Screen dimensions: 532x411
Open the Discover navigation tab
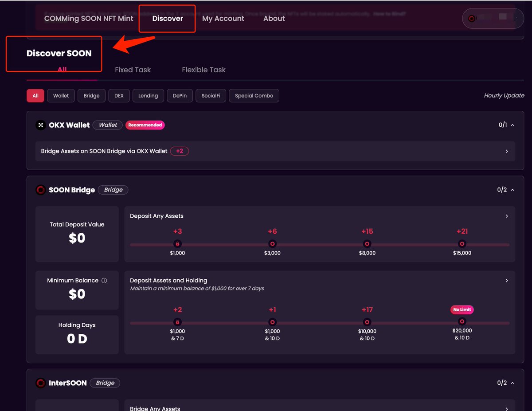pyautogui.click(x=168, y=19)
